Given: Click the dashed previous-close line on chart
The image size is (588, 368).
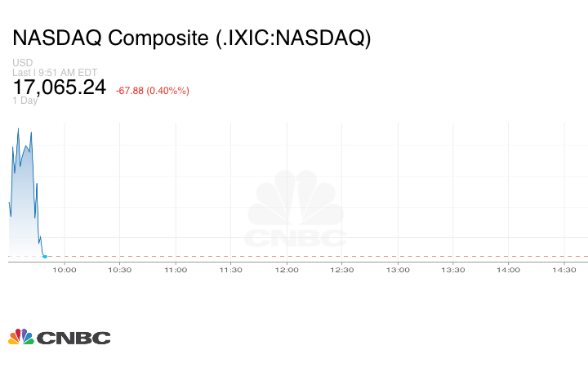Looking at the screenshot, I should 327,257.
